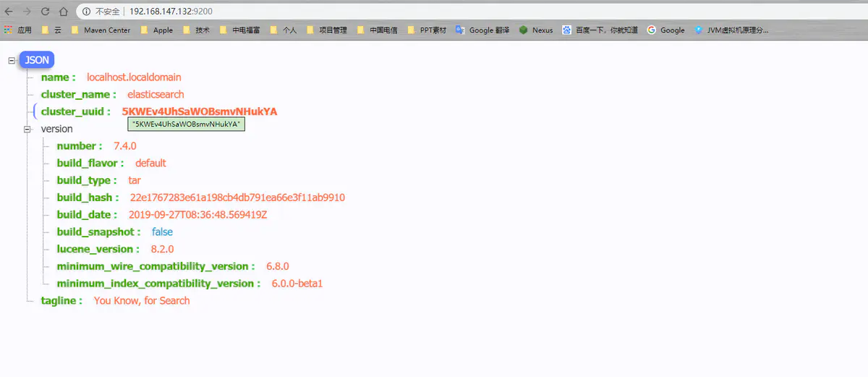Select the name key

click(58, 77)
